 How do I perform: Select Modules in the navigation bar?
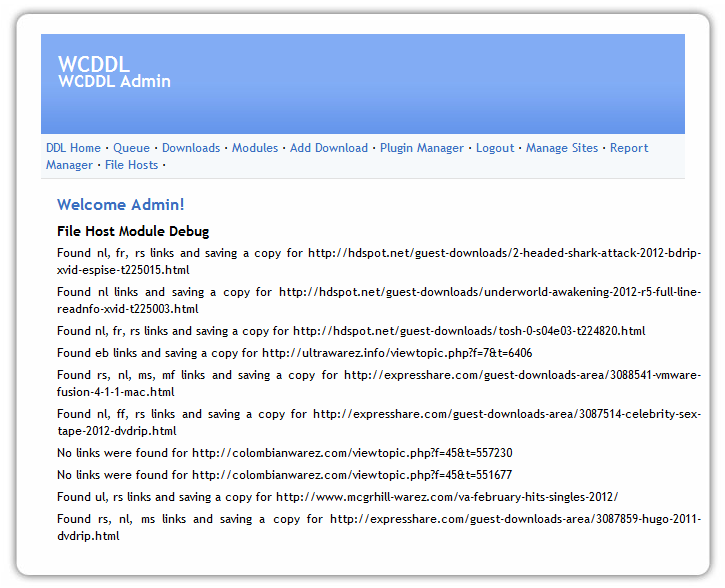(255, 148)
